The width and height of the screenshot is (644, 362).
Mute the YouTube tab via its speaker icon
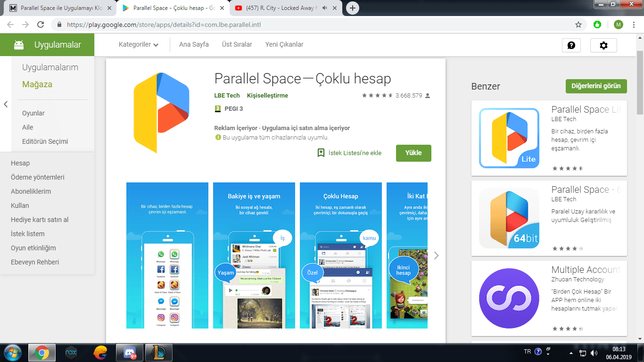325,8
